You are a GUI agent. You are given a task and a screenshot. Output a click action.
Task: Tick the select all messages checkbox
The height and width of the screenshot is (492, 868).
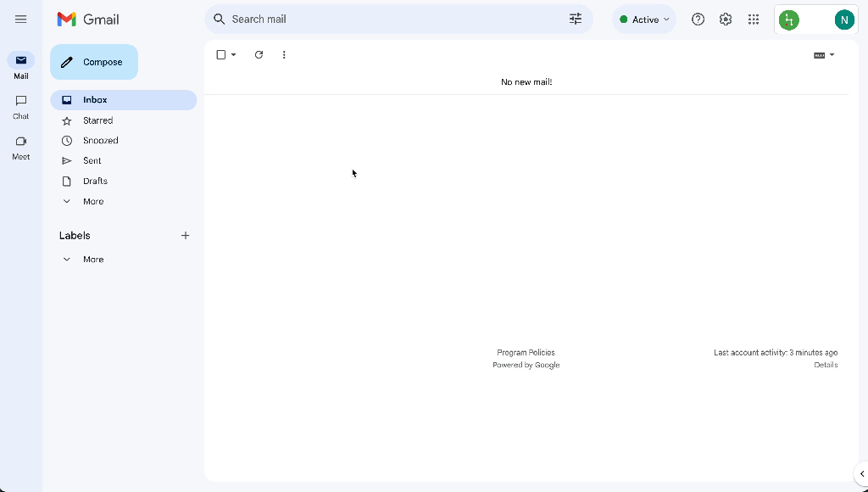tap(221, 55)
